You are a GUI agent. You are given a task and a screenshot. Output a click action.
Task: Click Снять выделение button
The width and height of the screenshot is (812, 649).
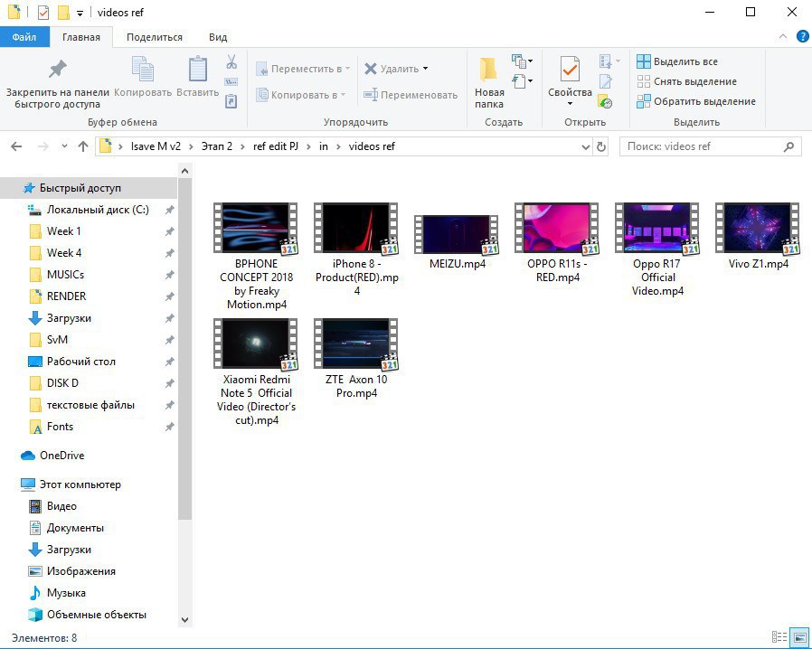686,81
